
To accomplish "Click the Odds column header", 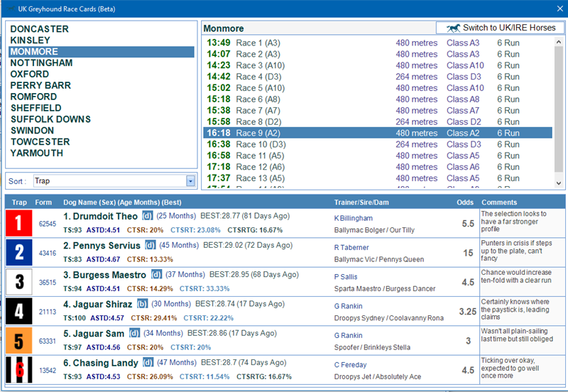I will pos(464,202).
